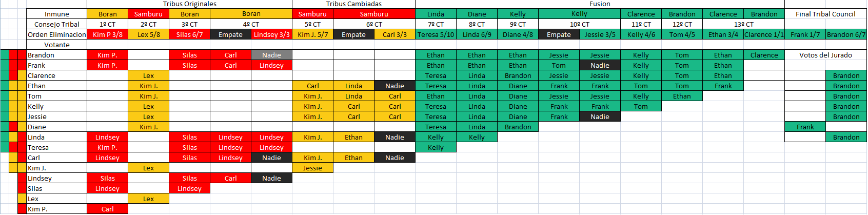Select the Fusion header cell
Image resolution: width=868 pixels, height=215 pixels.
(x=600, y=4)
